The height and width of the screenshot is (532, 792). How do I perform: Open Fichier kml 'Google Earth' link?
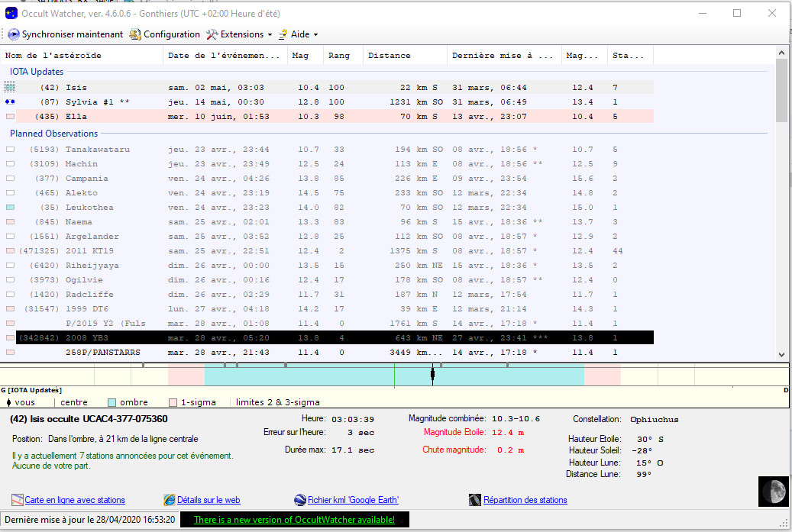point(353,500)
